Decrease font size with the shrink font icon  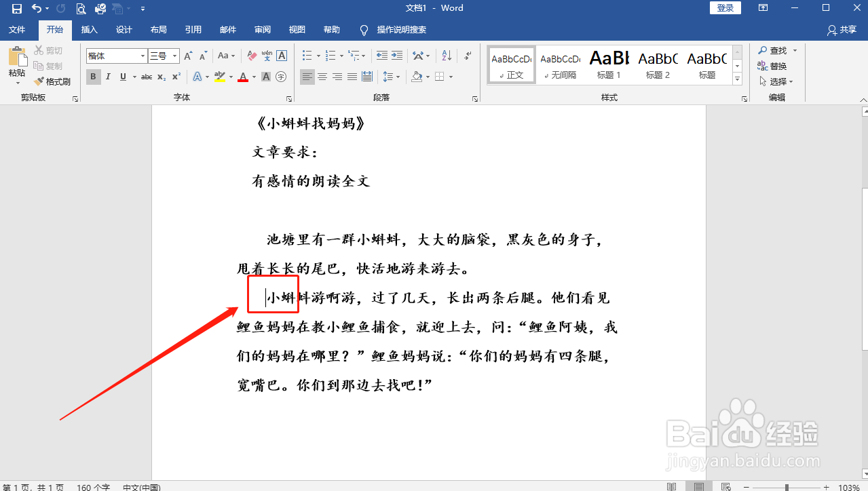(x=203, y=56)
